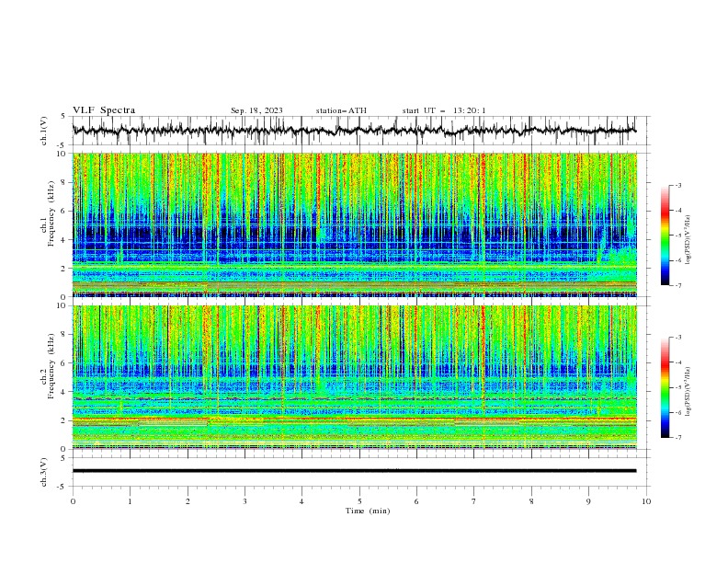728x563 pixels.
Task: Click the ch.1 colorbar 'log(PSD)(V²/Hz)' label
Action: [x=688, y=240]
